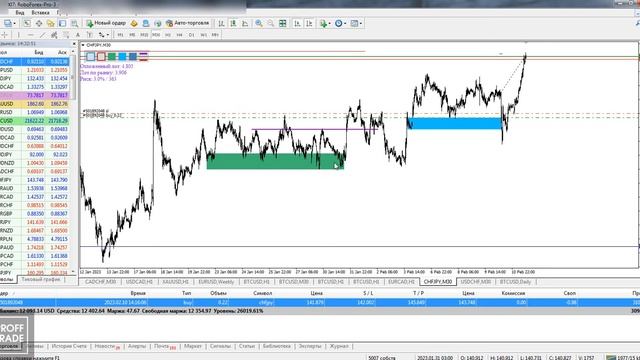Screen dimensions: 640x360
Task: Expand the Templates dropdown arrow
Action: click(360, 23)
